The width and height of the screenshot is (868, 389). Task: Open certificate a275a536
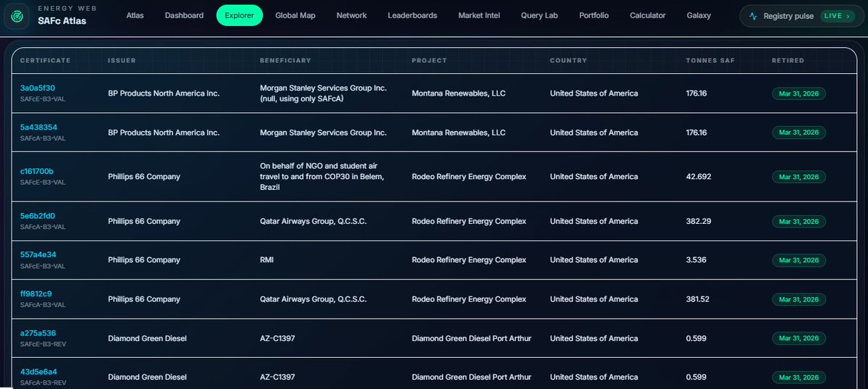click(x=38, y=333)
